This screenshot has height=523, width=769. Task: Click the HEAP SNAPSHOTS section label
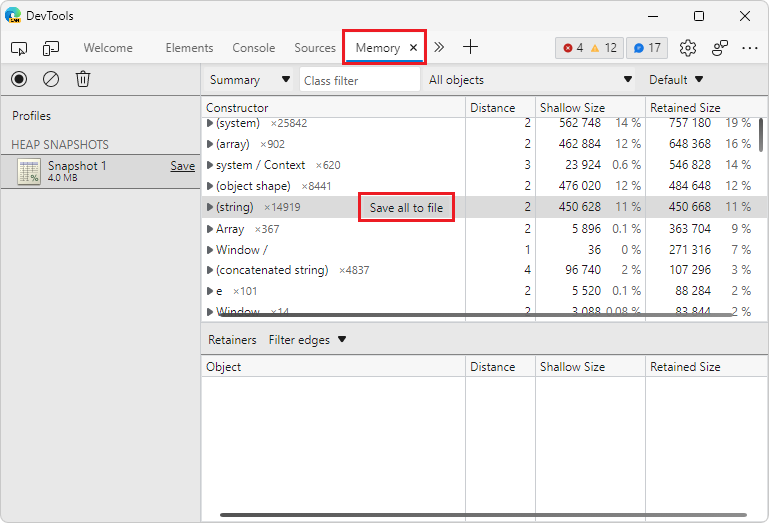pyautogui.click(x=60, y=145)
